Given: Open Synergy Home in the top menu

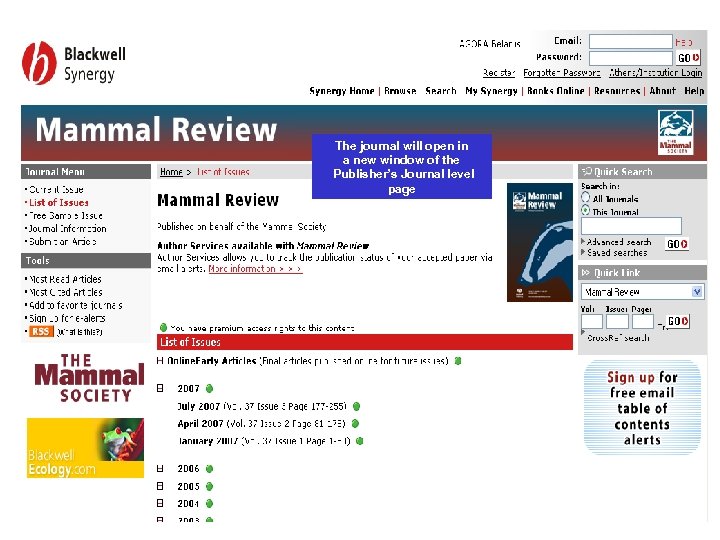Looking at the screenshot, I should (x=342, y=91).
